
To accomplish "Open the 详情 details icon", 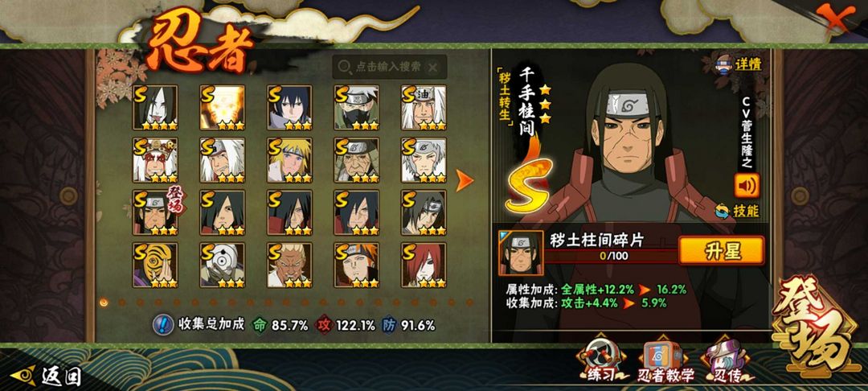I will pos(739,64).
